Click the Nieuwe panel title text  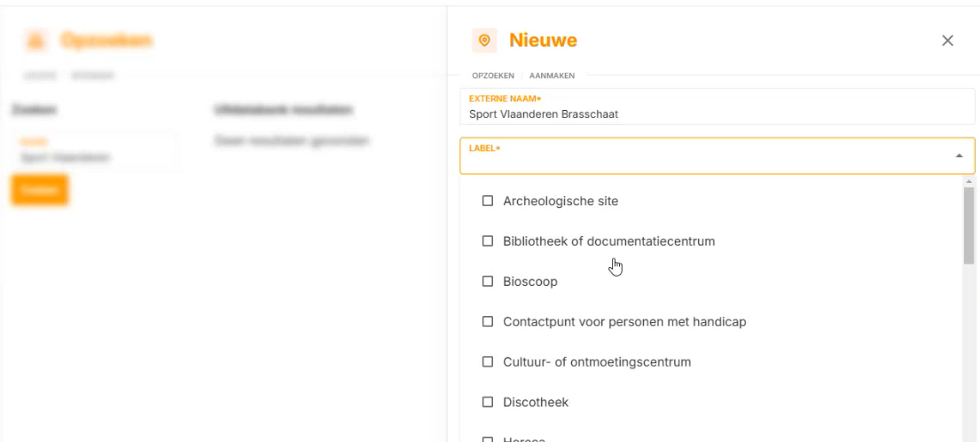(x=543, y=40)
